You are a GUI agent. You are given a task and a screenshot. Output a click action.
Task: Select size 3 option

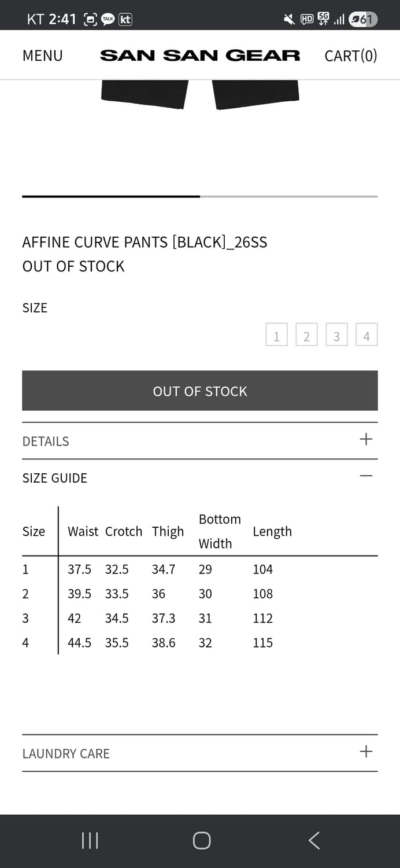pos(336,335)
